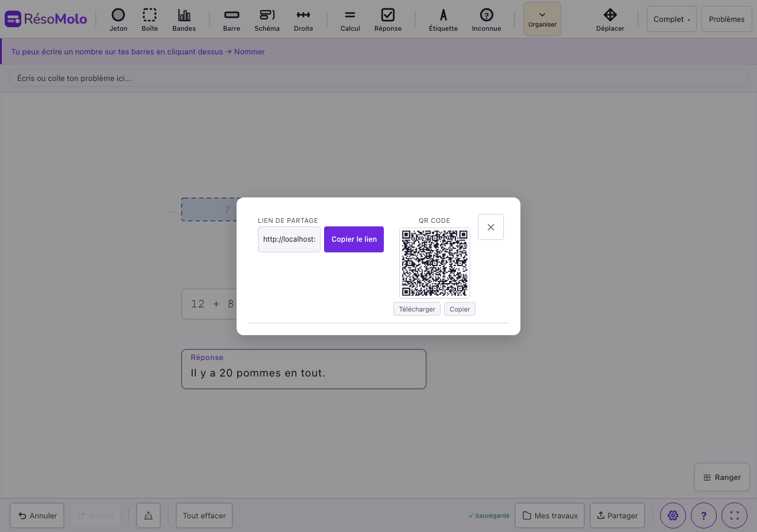Select the Barre tool
The width and height of the screenshot is (757, 532).
point(231,20)
